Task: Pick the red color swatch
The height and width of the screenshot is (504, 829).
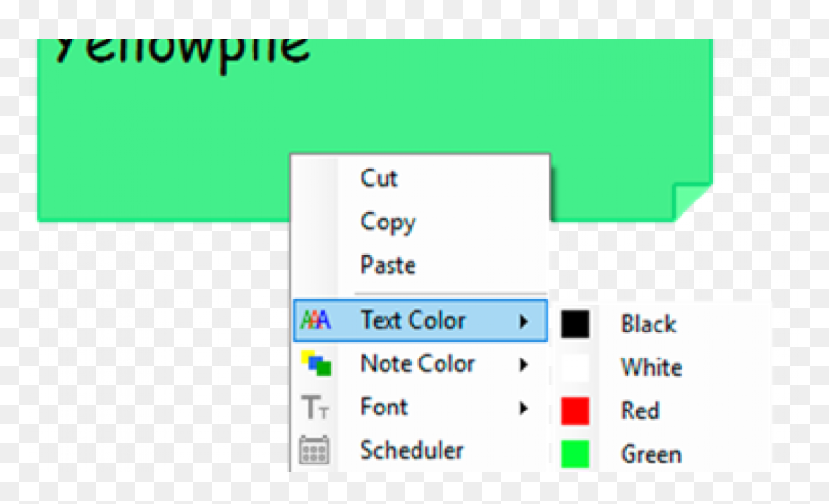Action: 575,411
